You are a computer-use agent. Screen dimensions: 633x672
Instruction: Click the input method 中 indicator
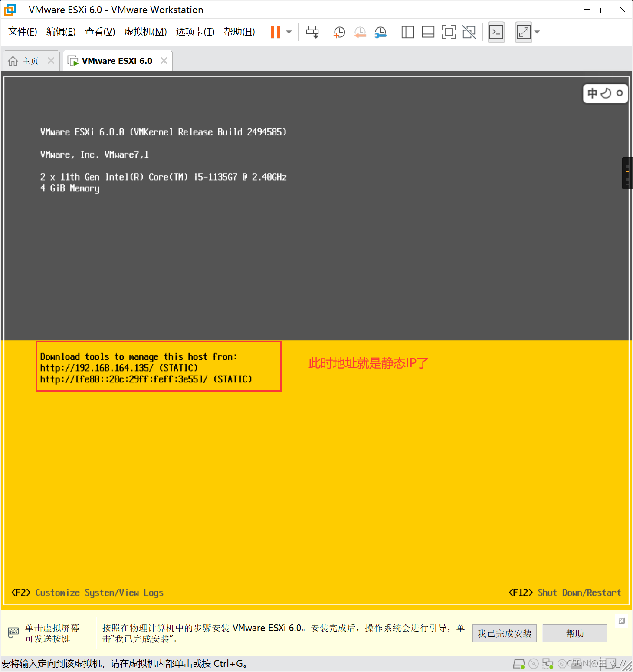pos(592,93)
